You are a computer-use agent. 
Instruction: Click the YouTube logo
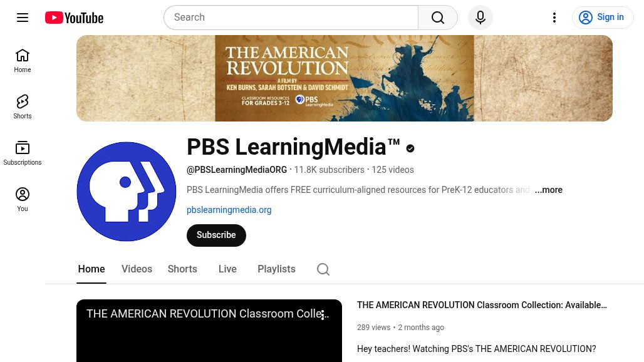[x=73, y=17]
